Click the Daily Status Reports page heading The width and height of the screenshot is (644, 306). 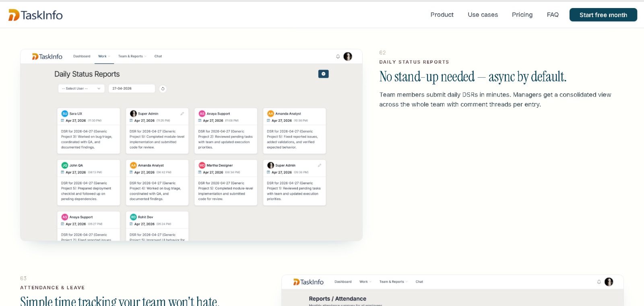[87, 74]
